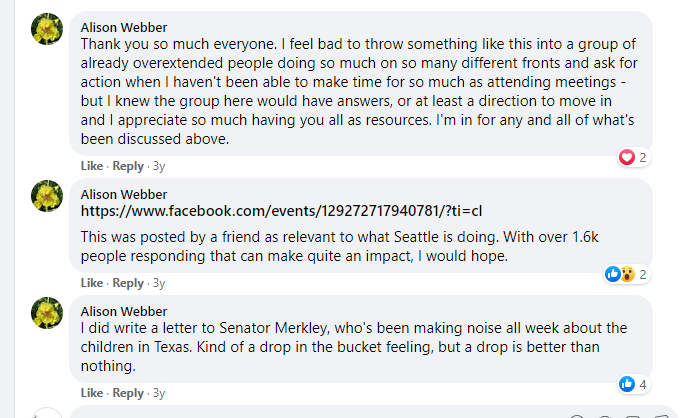
Task: Click the thumbs-up reaction on the Seattle event comment
Action: [x=613, y=274]
